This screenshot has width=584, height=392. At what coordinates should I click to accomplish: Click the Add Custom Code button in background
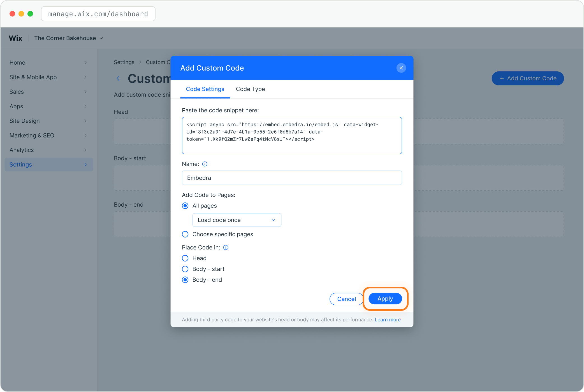(528, 78)
